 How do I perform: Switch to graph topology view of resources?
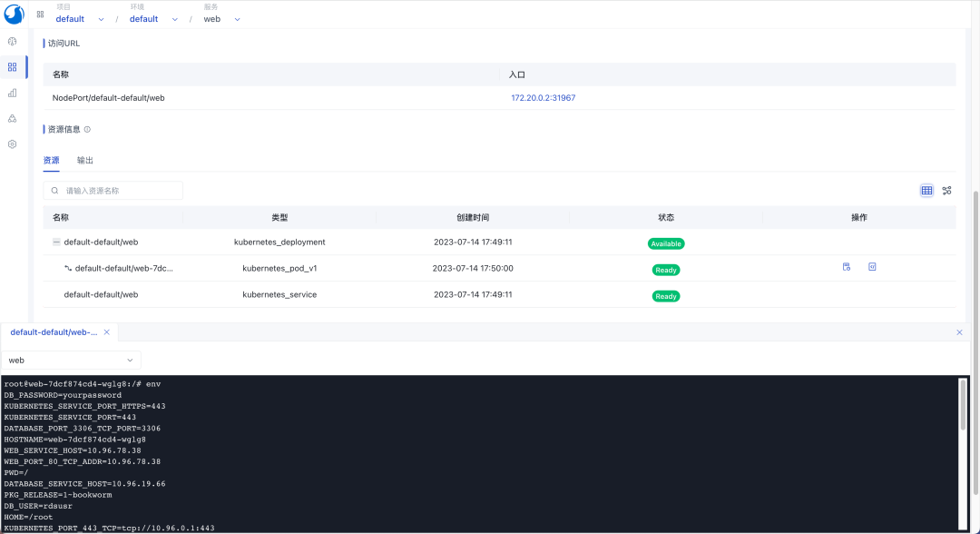946,191
